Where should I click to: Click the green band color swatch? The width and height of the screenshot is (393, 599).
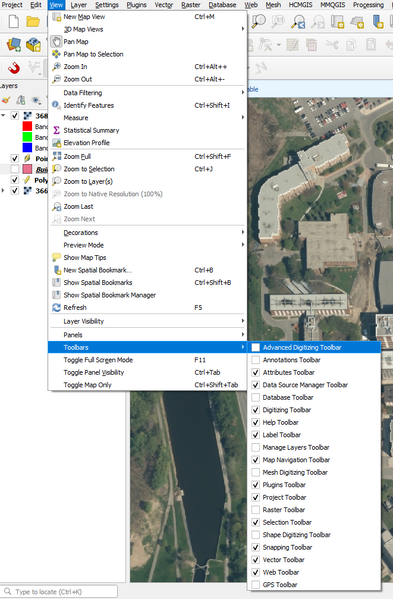(x=27, y=137)
